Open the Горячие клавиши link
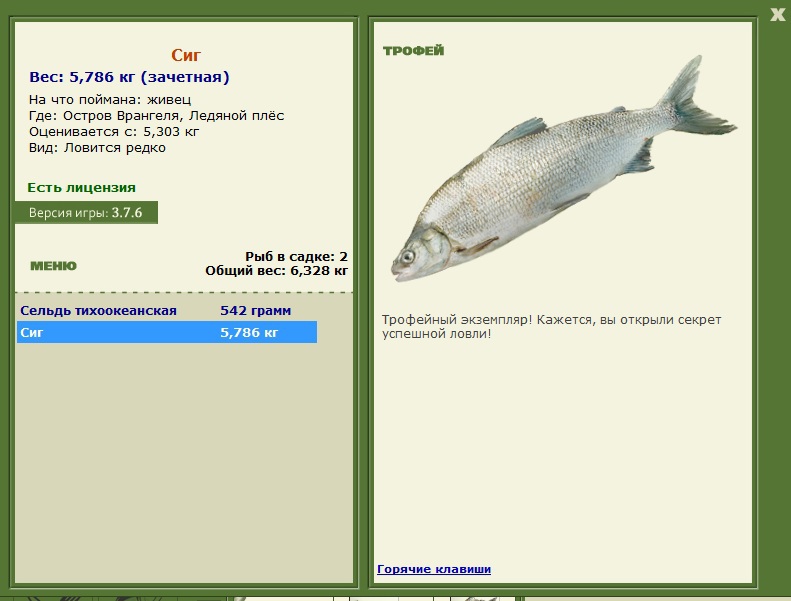The height and width of the screenshot is (601, 791). click(434, 569)
